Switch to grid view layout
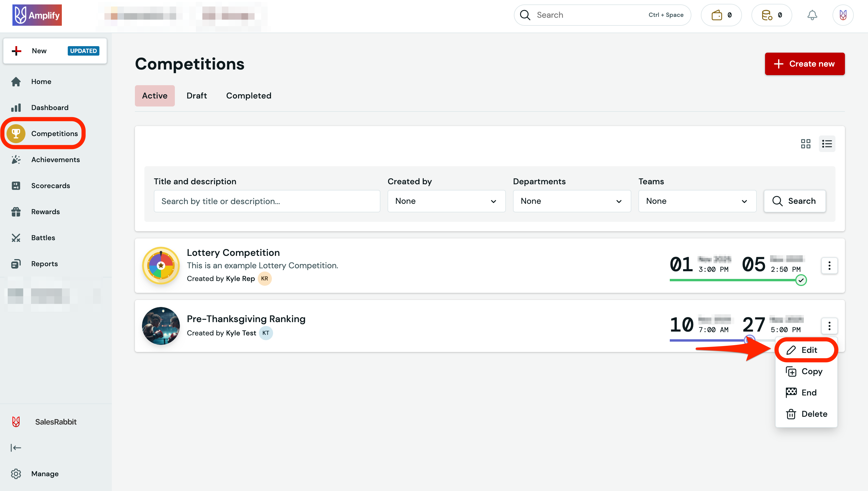The height and width of the screenshot is (491, 868). pyautogui.click(x=806, y=144)
